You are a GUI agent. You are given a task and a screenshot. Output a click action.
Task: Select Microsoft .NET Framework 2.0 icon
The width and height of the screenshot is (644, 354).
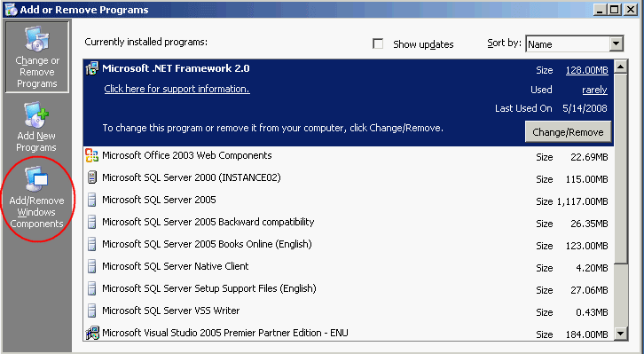tap(92, 68)
